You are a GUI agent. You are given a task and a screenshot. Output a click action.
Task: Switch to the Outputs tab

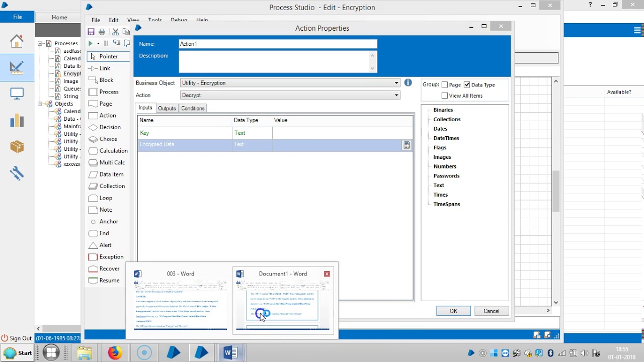(167, 108)
